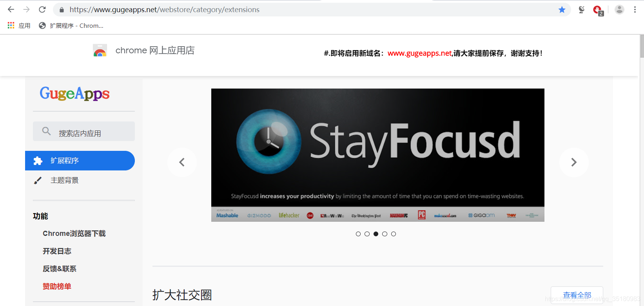Screen dimensions: 644x306
Task: Click the search magnifier icon
Action: (x=46, y=131)
